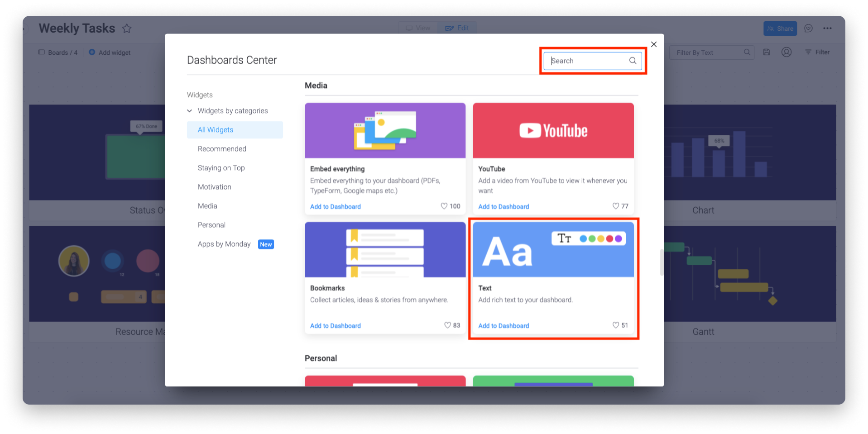Click the Add widget plus icon
Viewport: 868px width, 434px height.
click(x=91, y=52)
